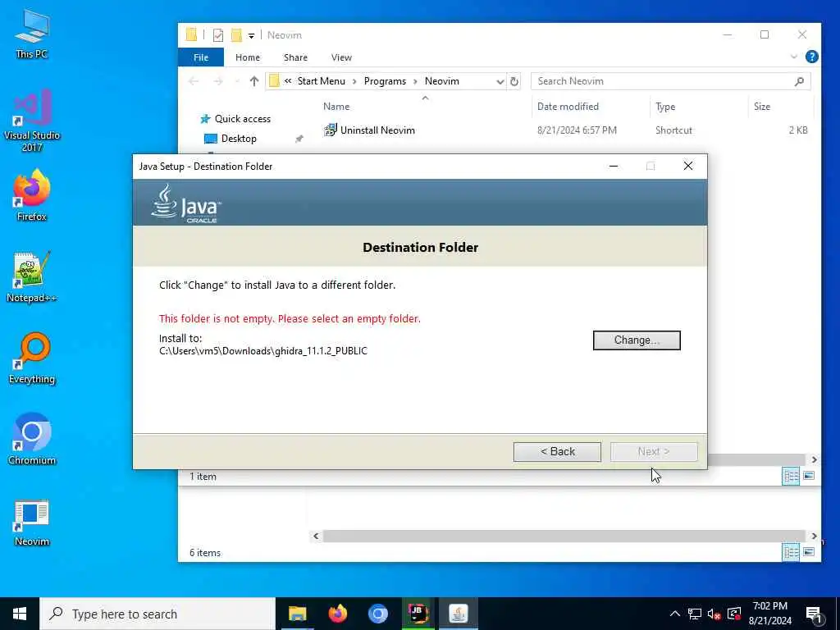Open This PC desktop icon

(32, 34)
